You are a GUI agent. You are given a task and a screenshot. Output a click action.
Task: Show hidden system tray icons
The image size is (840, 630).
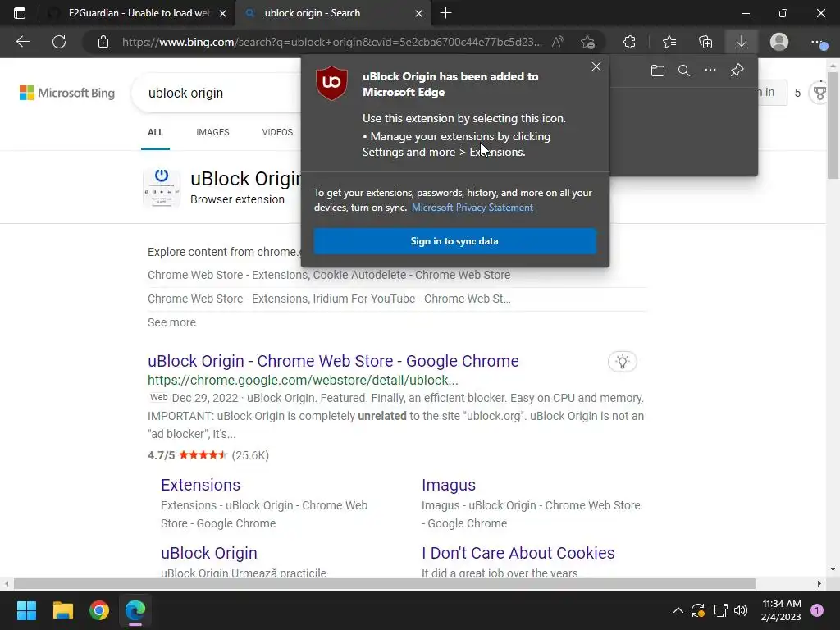[678, 610]
